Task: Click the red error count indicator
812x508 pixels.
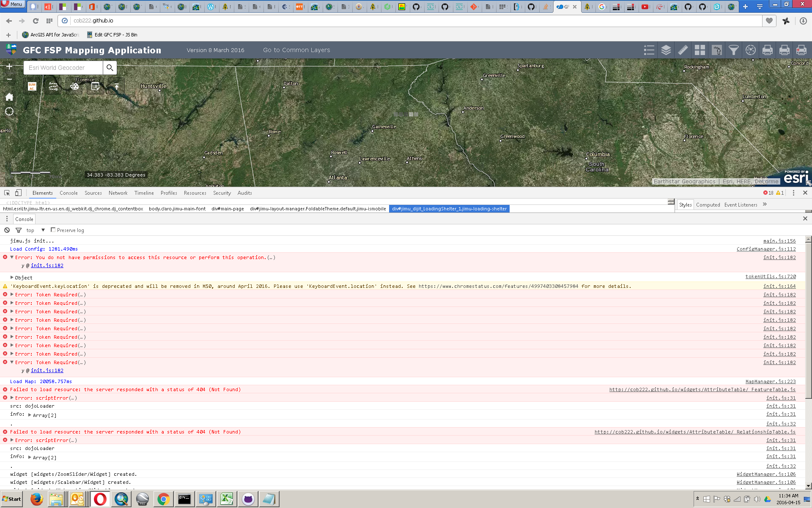Action: pos(768,193)
